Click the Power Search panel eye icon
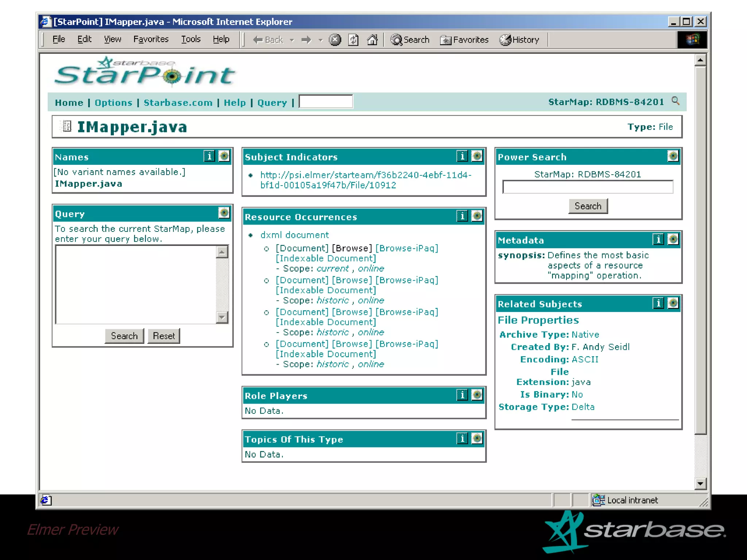The height and width of the screenshot is (560, 747). [x=673, y=156]
